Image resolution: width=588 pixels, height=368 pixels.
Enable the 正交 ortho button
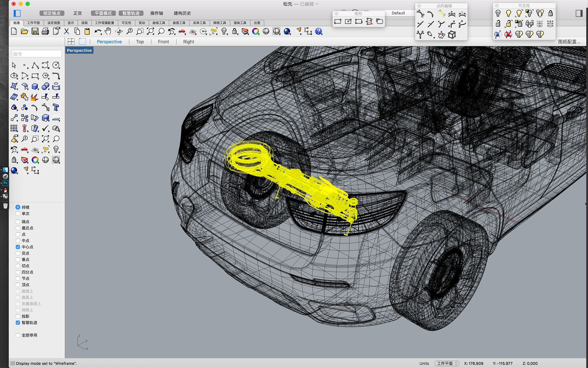[77, 13]
